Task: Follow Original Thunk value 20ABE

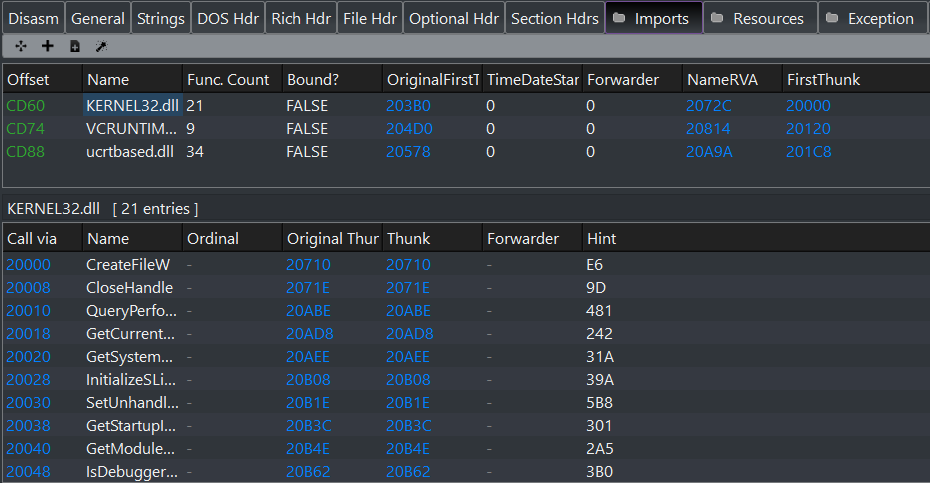Action: [x=308, y=311]
